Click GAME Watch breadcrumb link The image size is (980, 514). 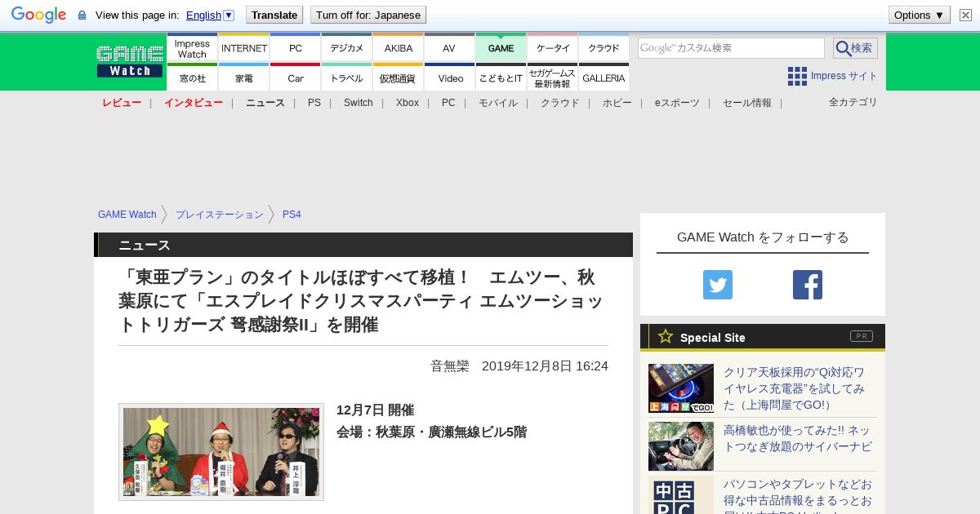pyautogui.click(x=127, y=215)
